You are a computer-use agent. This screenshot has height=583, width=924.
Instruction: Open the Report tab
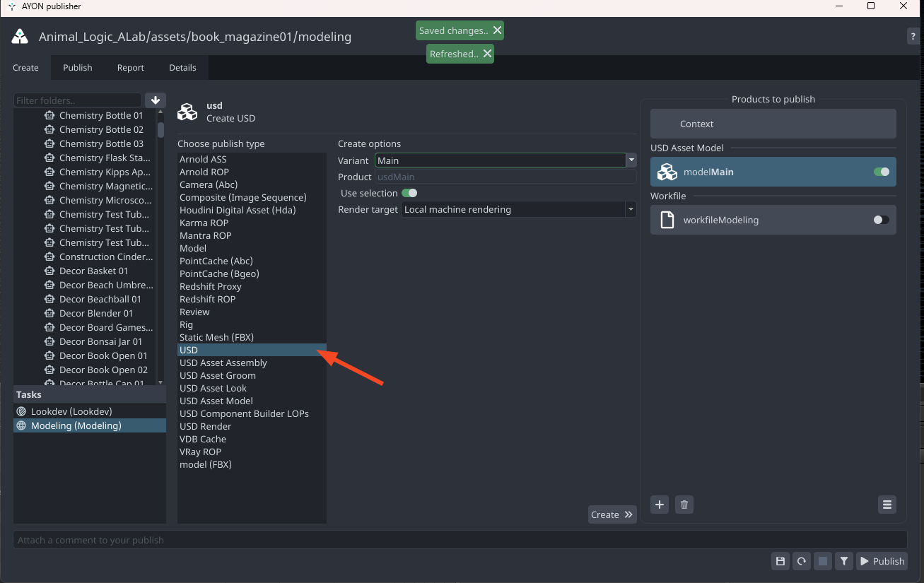pos(131,68)
